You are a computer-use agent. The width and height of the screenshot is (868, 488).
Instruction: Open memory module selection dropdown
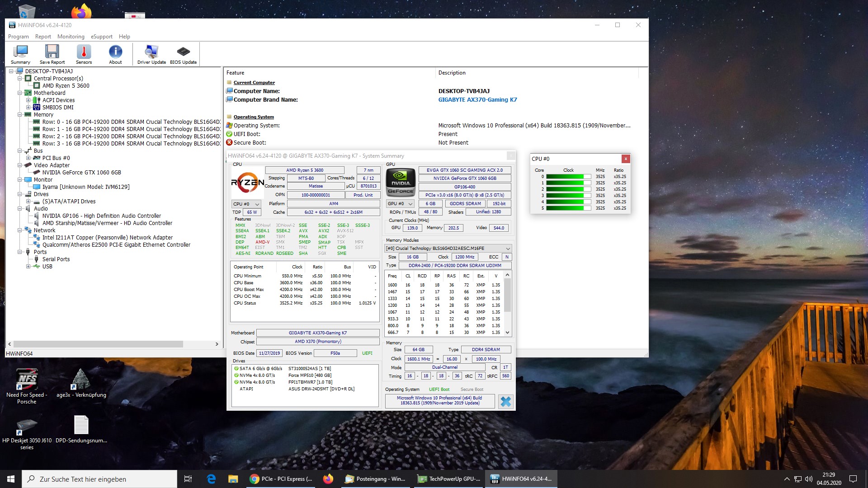point(448,248)
